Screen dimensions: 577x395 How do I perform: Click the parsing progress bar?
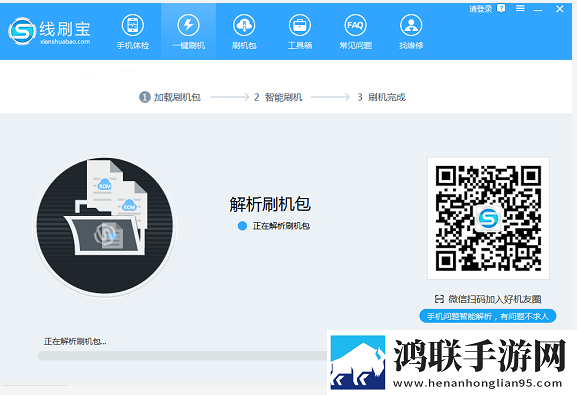[x=183, y=356]
